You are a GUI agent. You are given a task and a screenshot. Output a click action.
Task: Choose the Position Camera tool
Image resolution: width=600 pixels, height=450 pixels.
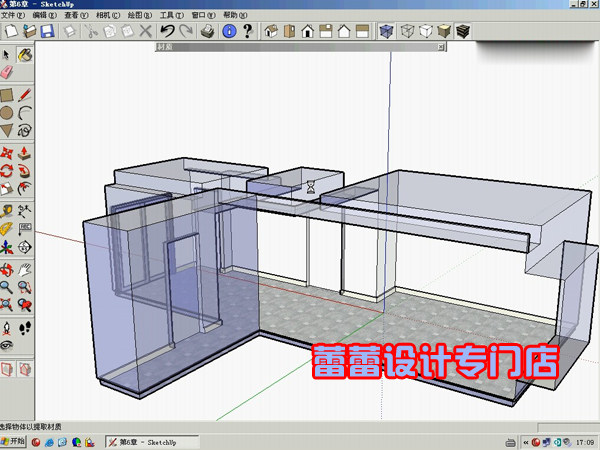(x=7, y=328)
